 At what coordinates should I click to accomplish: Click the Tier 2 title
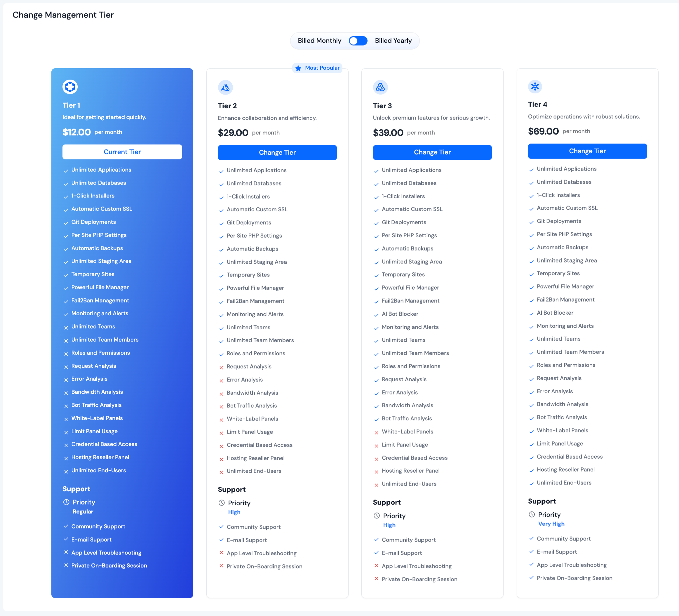(x=227, y=106)
